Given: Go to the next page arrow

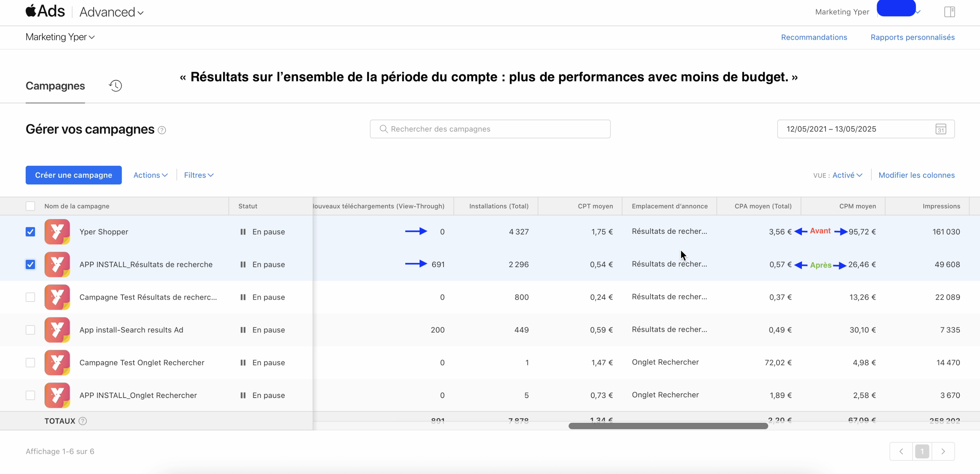Looking at the screenshot, I should 943,451.
